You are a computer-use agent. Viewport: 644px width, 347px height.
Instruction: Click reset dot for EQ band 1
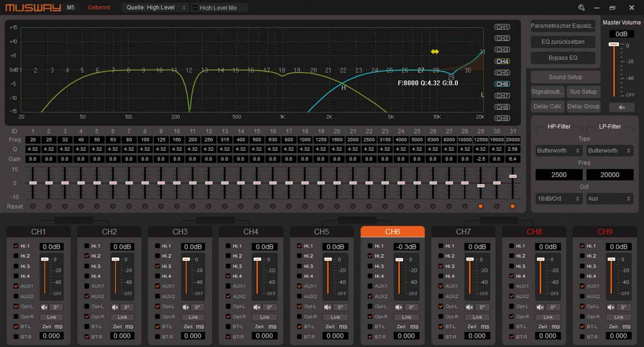[33, 206]
